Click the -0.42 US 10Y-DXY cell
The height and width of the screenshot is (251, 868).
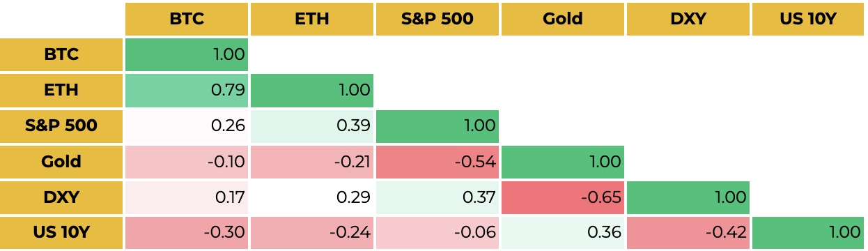[x=688, y=233]
